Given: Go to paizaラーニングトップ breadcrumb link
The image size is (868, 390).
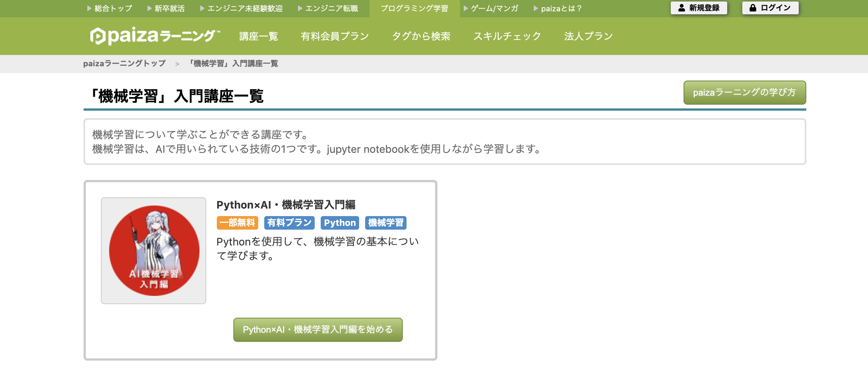Looking at the screenshot, I should tap(124, 63).
